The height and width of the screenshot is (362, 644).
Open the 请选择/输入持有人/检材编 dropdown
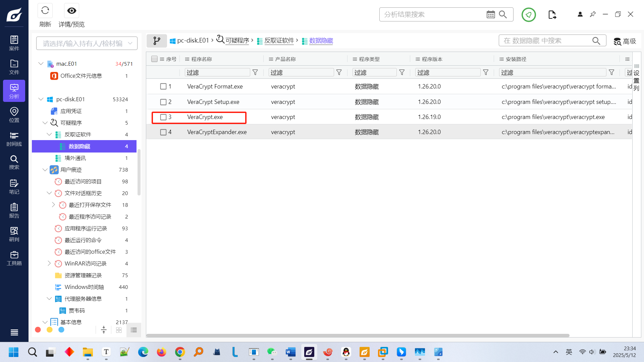pos(87,43)
